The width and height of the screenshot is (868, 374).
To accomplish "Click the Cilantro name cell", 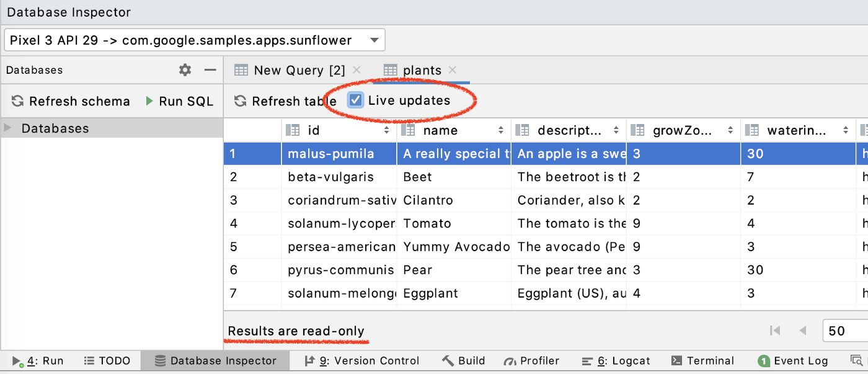I will (454, 200).
